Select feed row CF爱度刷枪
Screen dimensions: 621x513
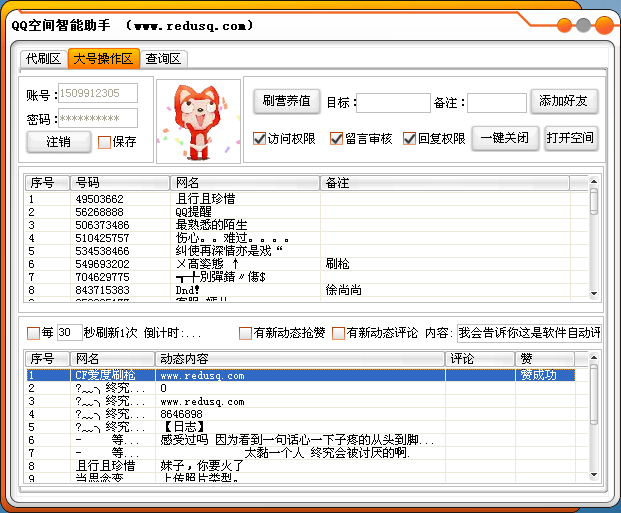300,375
